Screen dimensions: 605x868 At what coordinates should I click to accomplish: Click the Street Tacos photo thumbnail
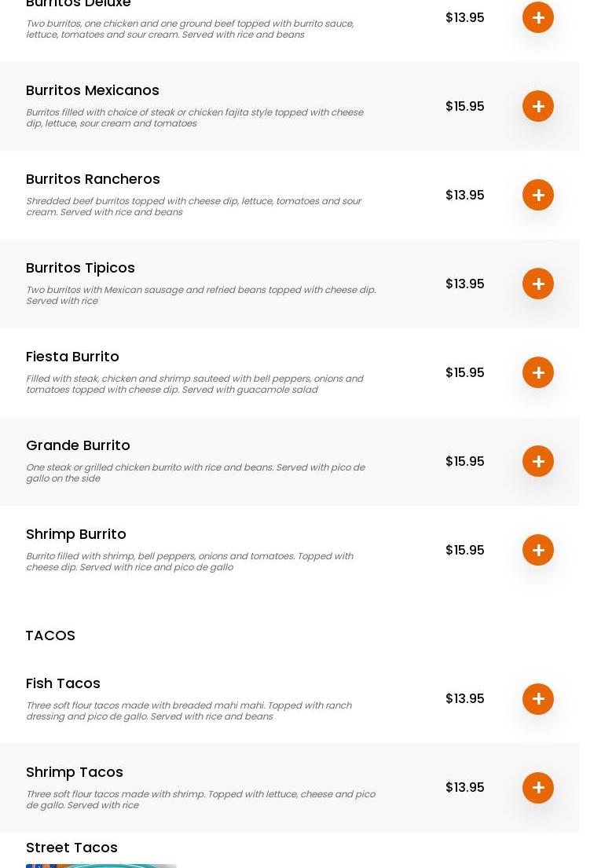click(x=101, y=865)
